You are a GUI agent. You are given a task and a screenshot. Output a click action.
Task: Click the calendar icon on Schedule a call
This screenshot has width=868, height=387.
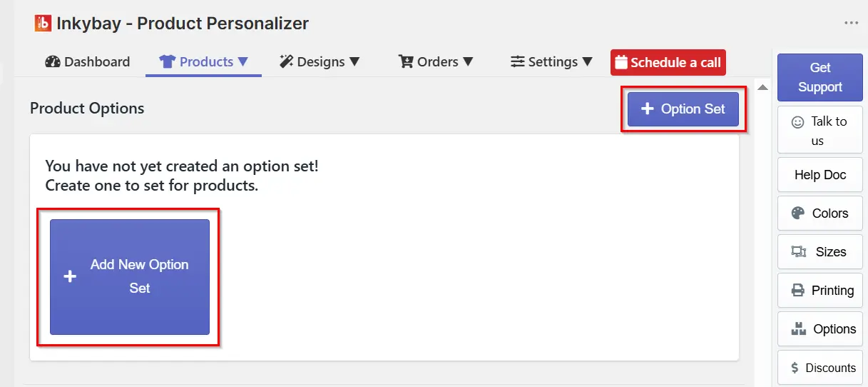[x=621, y=62]
